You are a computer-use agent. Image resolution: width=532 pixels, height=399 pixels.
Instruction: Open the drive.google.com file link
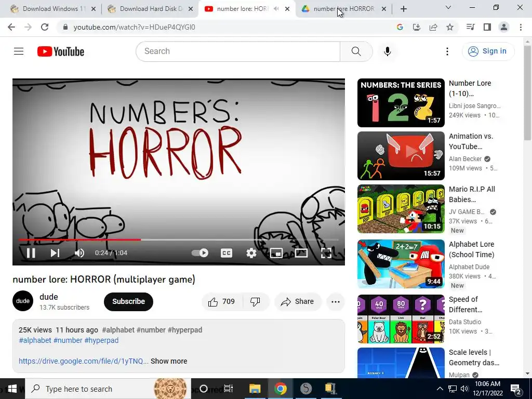coord(84,361)
